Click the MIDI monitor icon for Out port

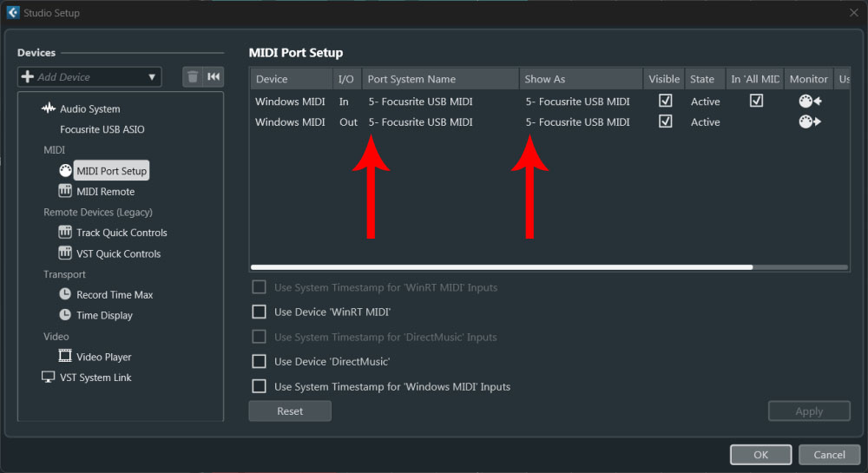coord(809,122)
